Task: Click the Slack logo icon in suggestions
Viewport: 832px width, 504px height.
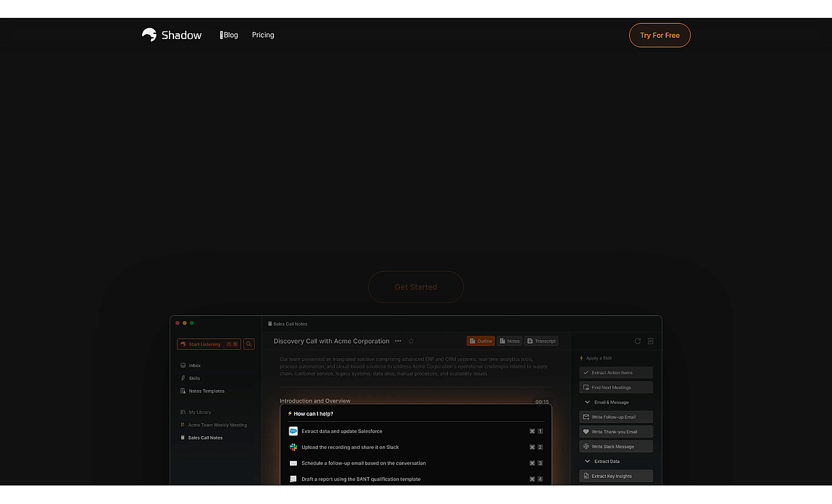Action: (x=293, y=447)
